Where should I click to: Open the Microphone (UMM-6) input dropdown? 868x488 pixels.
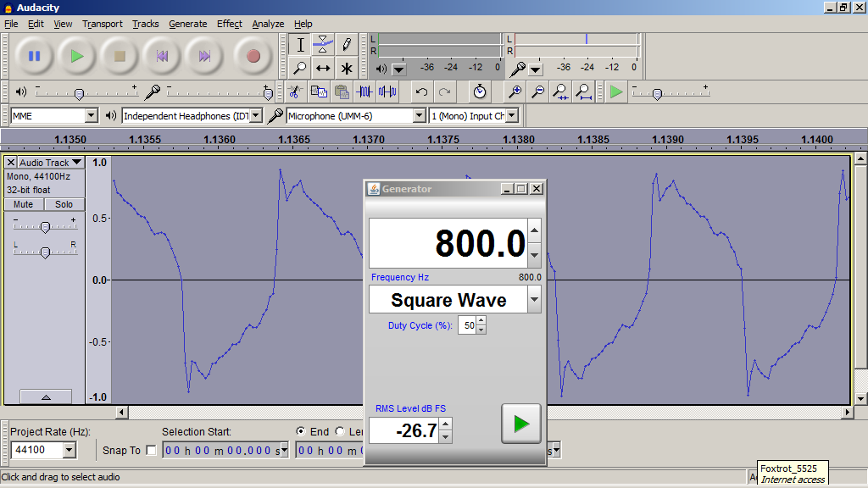click(x=419, y=115)
